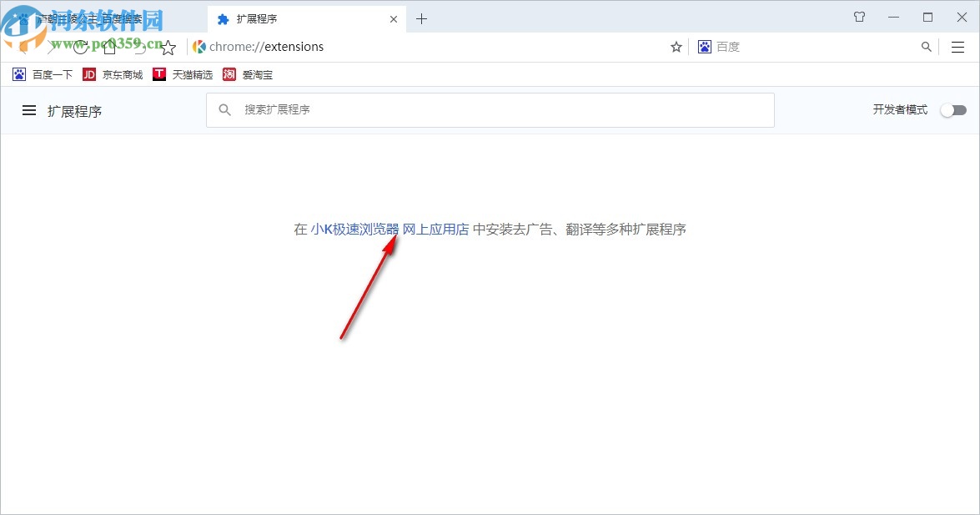
Task: Click the JD 京东商城 bookmark icon
Action: 88,74
